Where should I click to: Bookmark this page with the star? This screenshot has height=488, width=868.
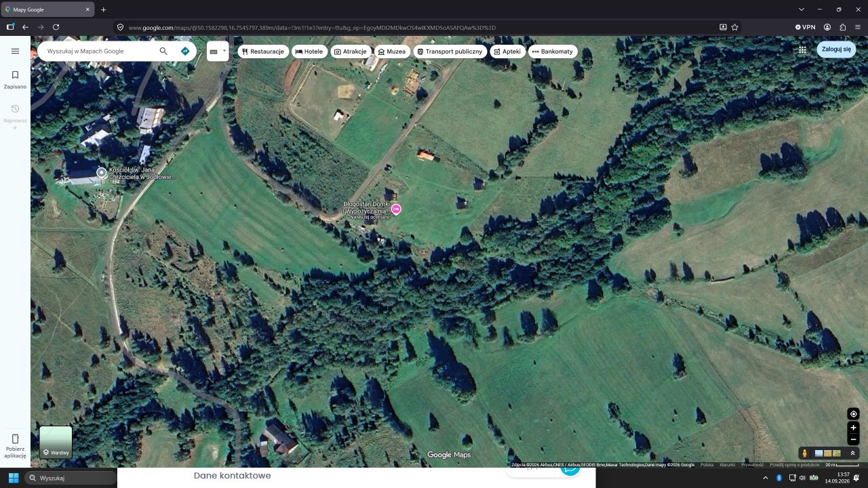(x=734, y=27)
